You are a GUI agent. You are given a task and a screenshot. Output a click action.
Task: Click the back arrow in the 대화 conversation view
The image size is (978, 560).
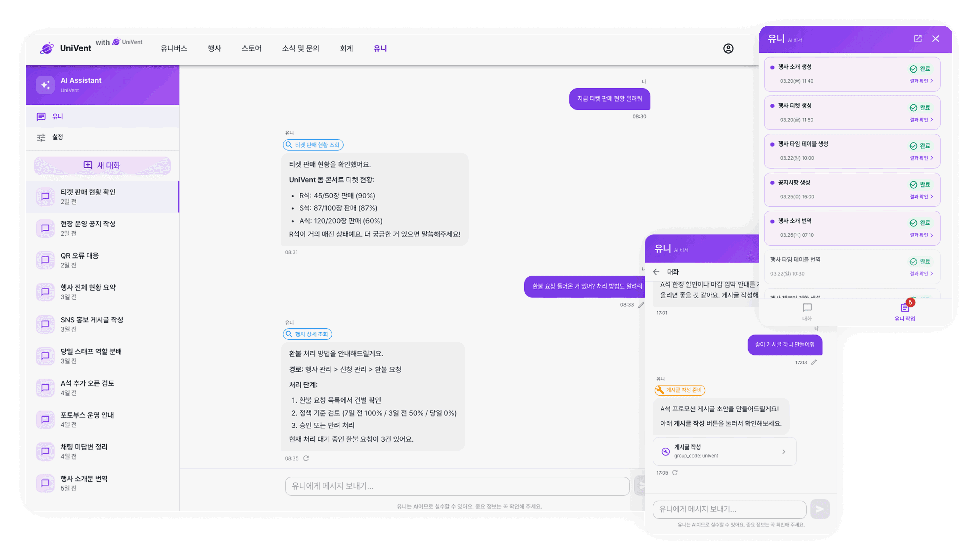click(x=657, y=272)
